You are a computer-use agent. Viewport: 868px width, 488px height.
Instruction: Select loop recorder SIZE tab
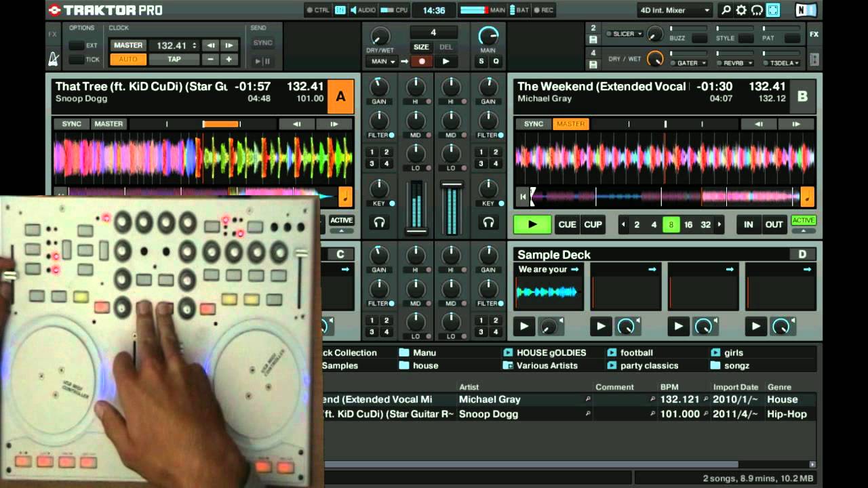coord(421,47)
